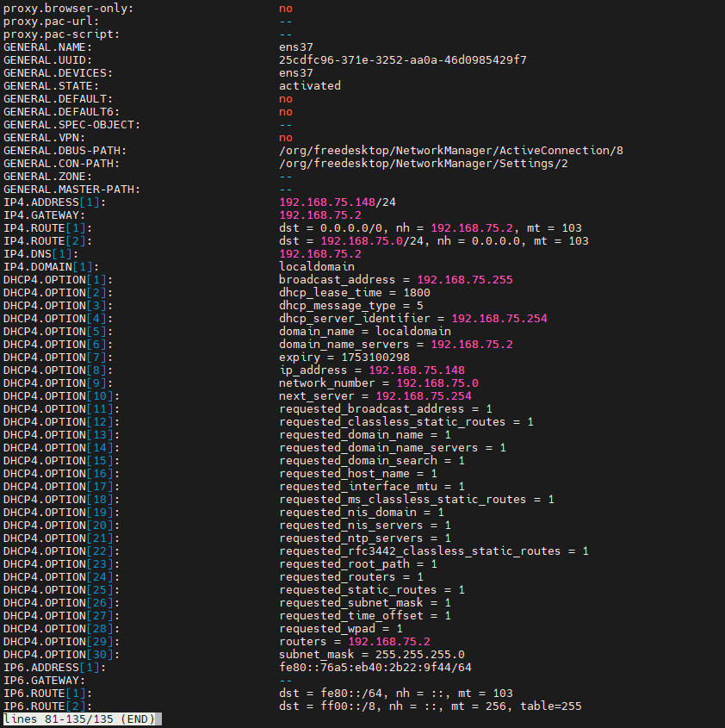Screen dimensions: 725x728
Task: Click the routers = 192.168.75.2 line
Action: click(354, 641)
